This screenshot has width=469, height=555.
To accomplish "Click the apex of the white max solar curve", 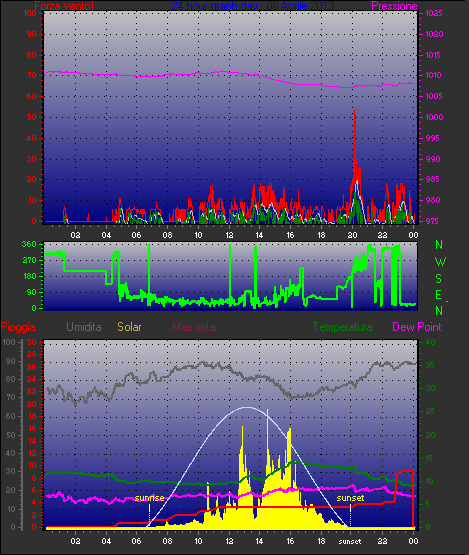I will (x=246, y=407).
